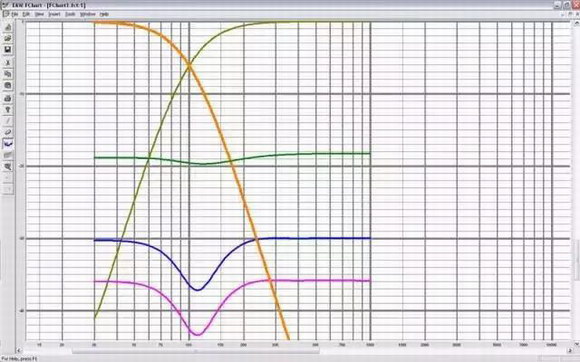Select the eraser tool icon
Viewport: 580px width, 362px height.
(8, 132)
